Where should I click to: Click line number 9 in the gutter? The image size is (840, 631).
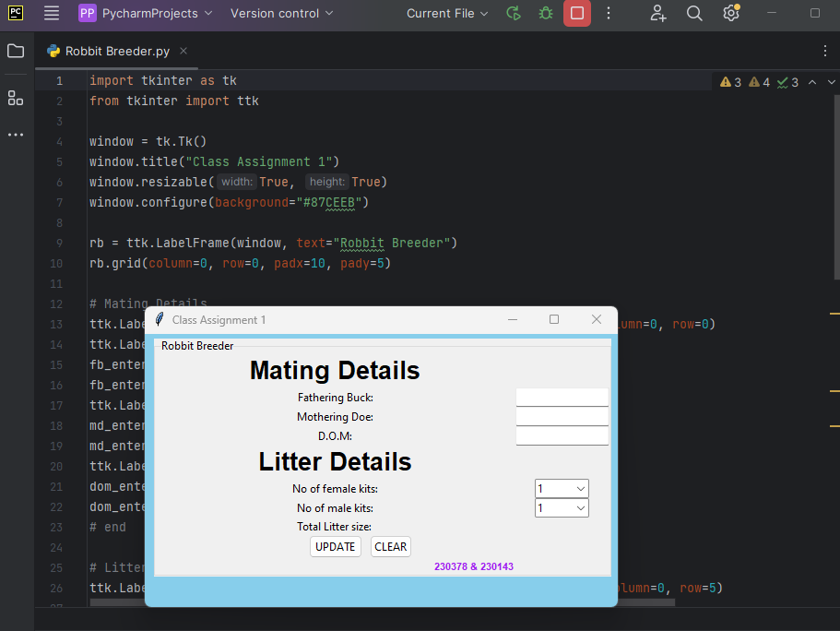tap(59, 244)
